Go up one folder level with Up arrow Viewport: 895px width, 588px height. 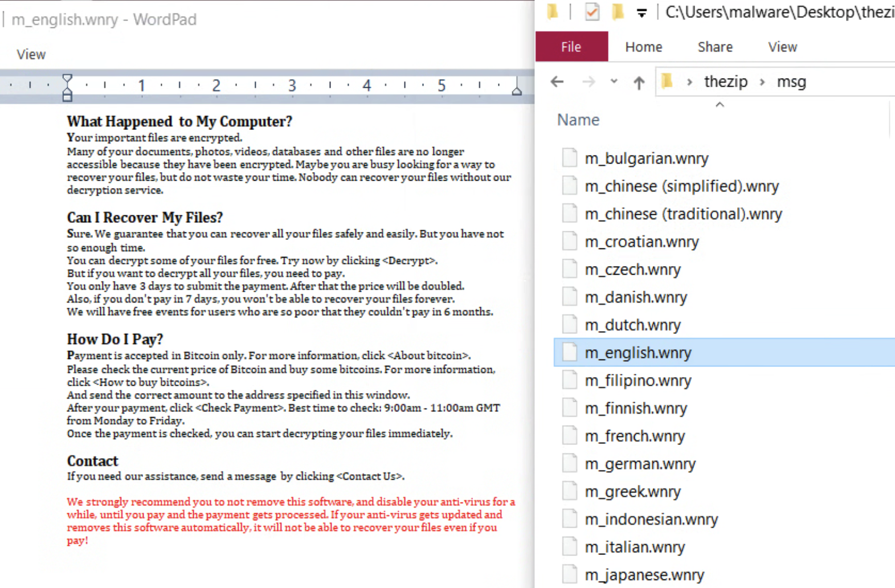click(639, 83)
